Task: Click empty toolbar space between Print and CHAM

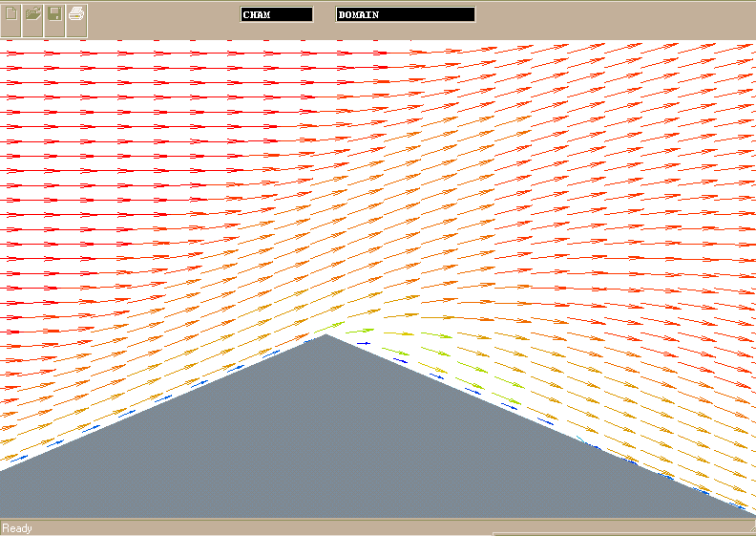Action: (162, 15)
